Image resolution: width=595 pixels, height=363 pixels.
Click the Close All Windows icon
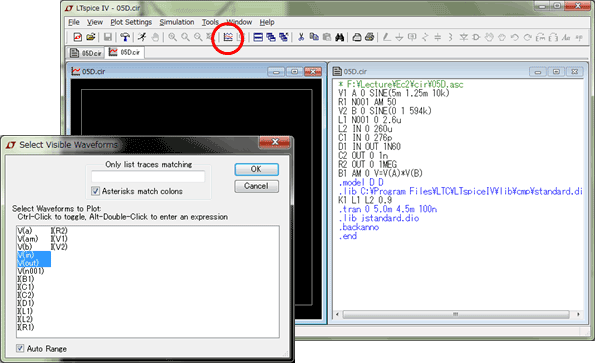(283, 37)
